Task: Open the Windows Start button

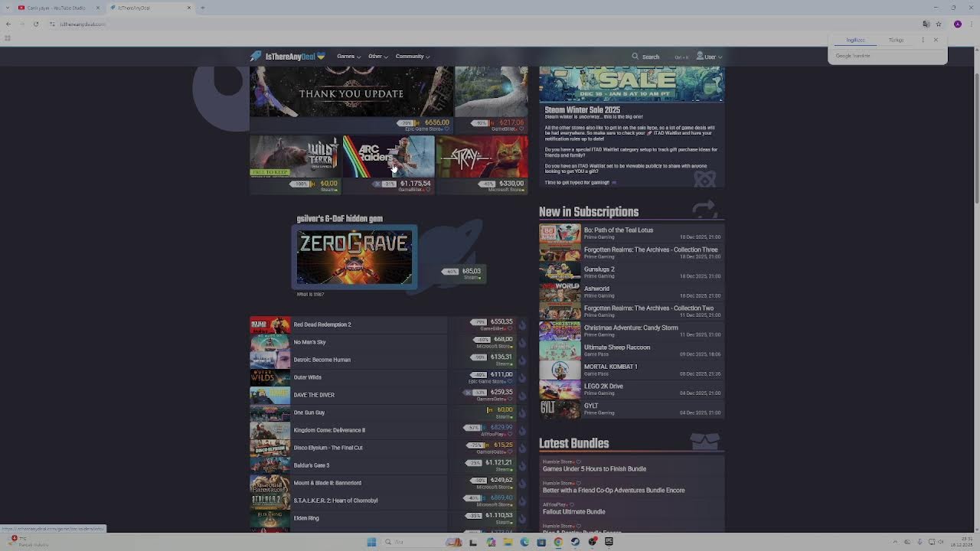Action: [371, 542]
